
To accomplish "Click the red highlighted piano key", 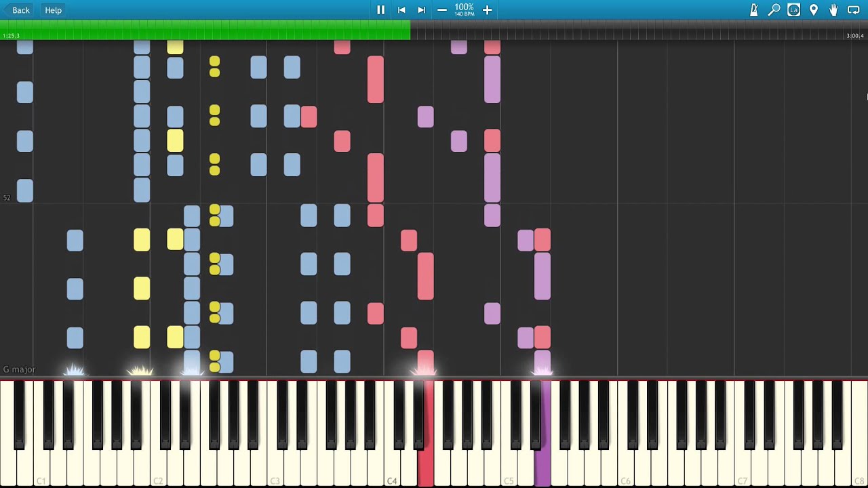I will coord(425,468).
